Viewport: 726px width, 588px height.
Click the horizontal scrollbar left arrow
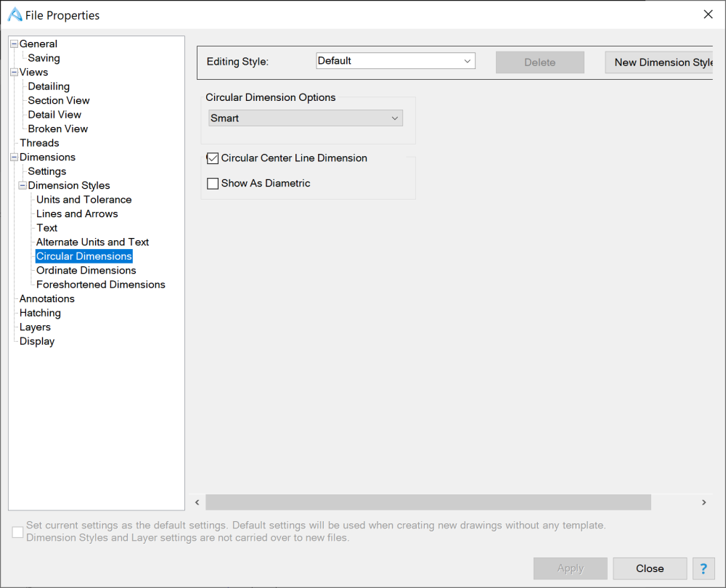point(196,502)
